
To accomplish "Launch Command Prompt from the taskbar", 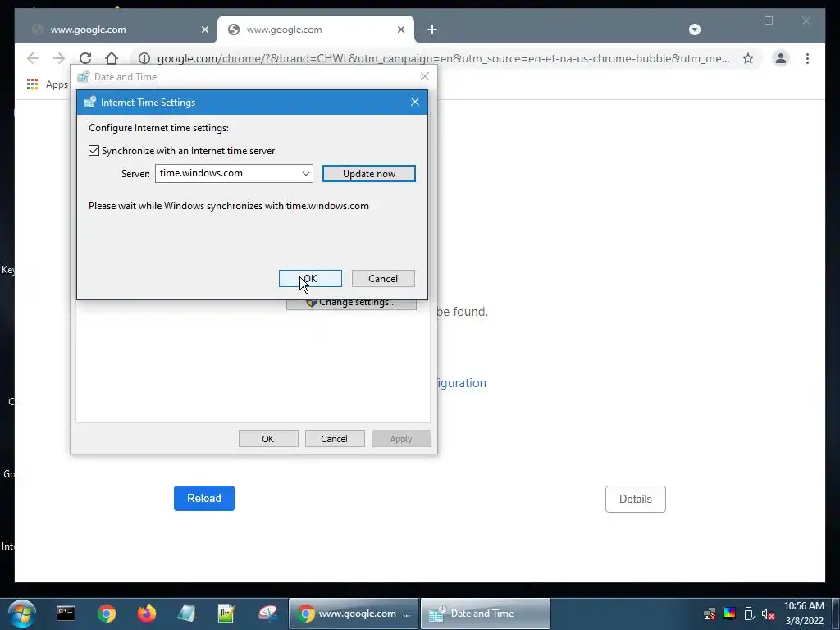I will point(66,614).
